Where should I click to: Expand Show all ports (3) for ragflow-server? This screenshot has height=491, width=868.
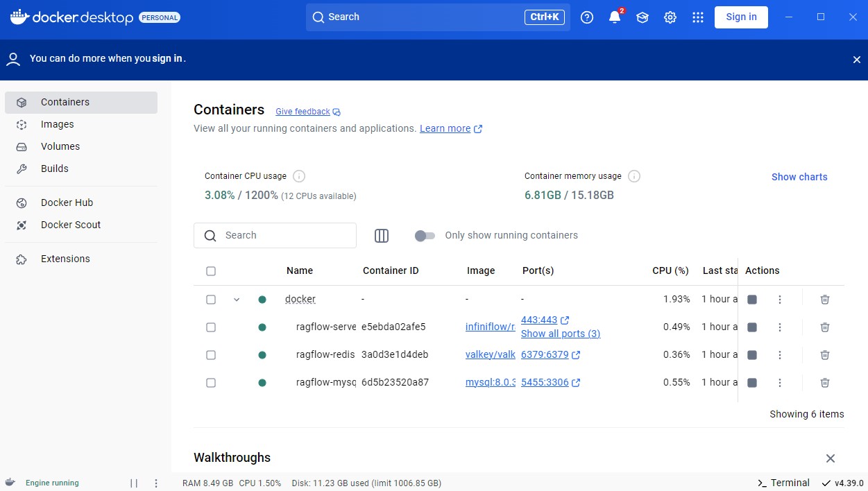[561, 334]
